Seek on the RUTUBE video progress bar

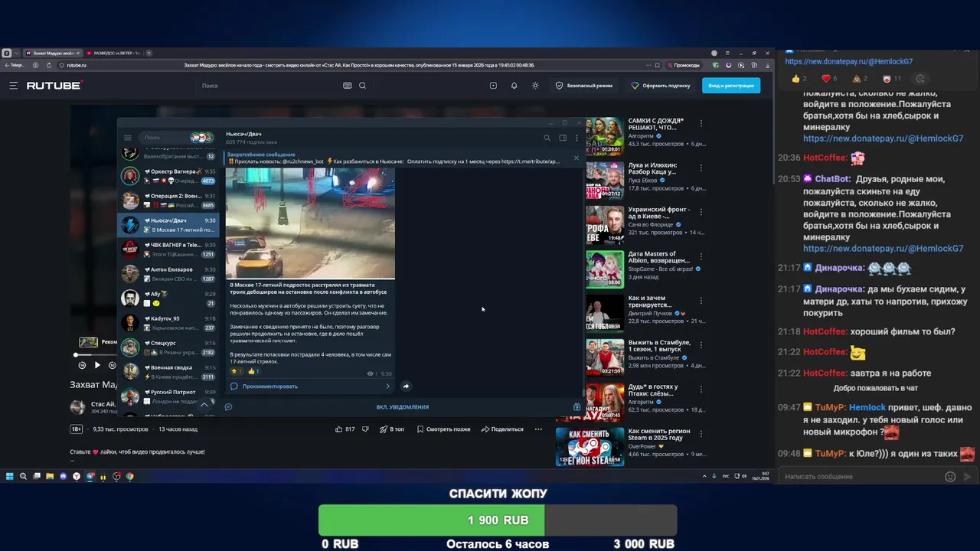(x=96, y=355)
